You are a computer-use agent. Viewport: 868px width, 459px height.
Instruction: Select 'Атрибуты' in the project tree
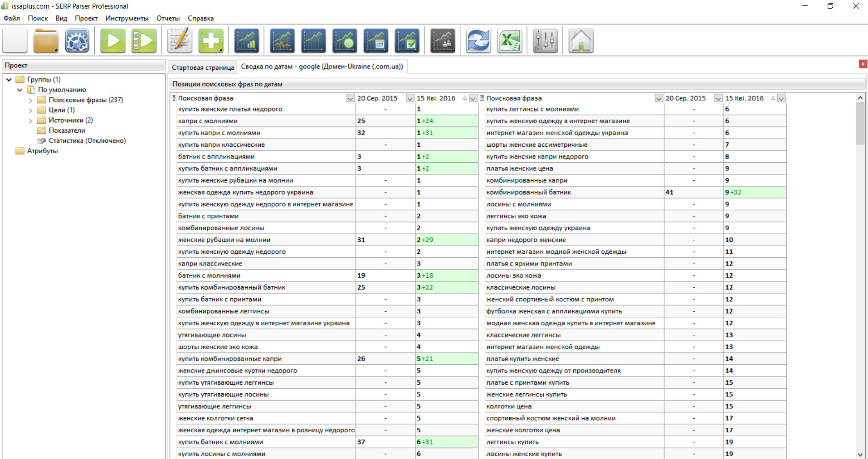(42, 151)
